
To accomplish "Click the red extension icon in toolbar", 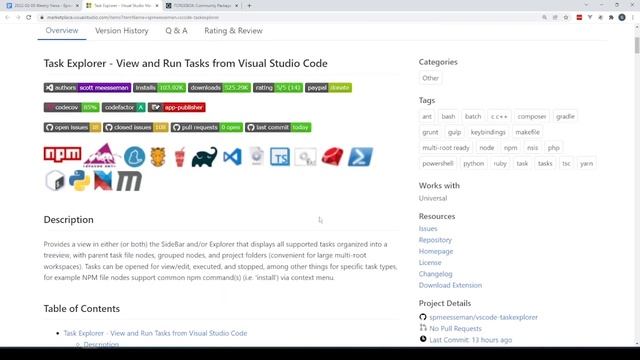I will coord(579,18).
